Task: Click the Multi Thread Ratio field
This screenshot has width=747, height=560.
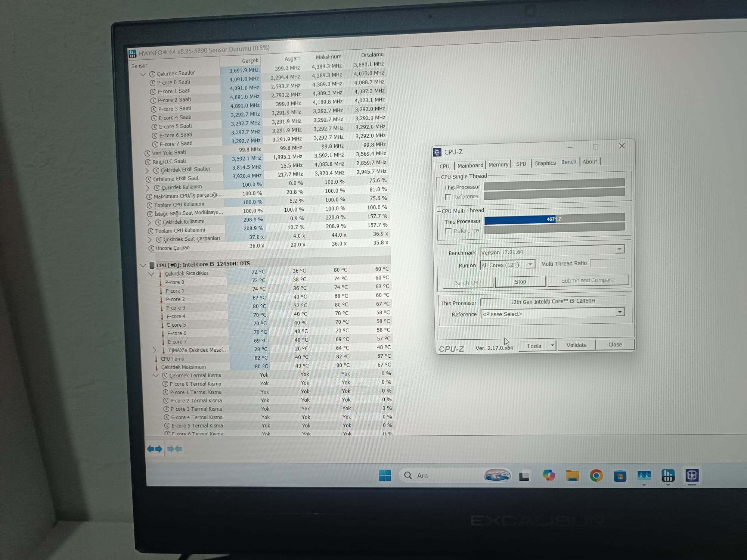Action: pyautogui.click(x=607, y=263)
